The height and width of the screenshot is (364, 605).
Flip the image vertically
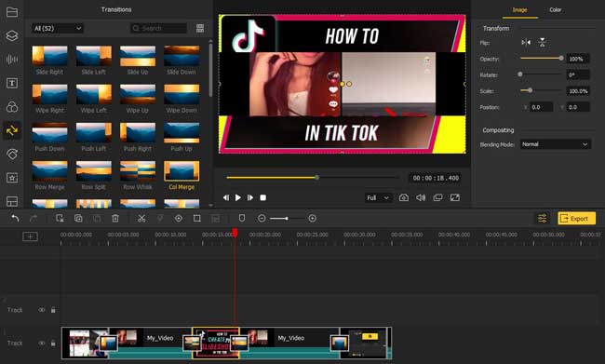pos(543,43)
